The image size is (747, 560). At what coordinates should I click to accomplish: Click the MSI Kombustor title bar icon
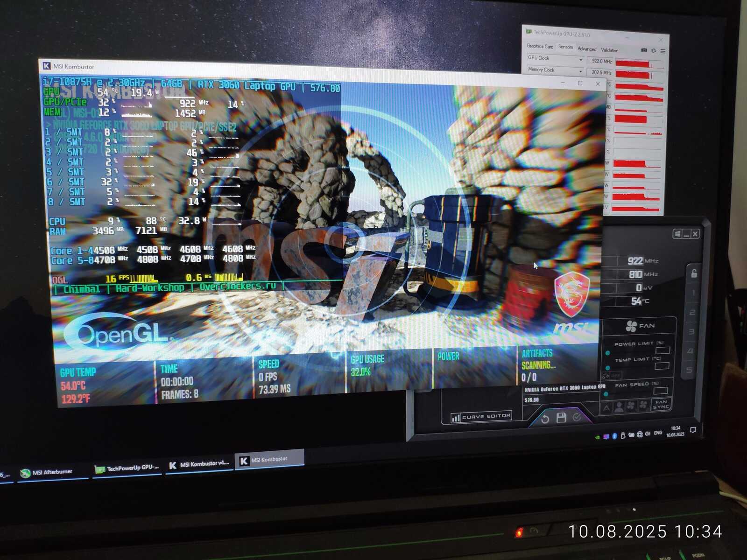pyautogui.click(x=47, y=66)
